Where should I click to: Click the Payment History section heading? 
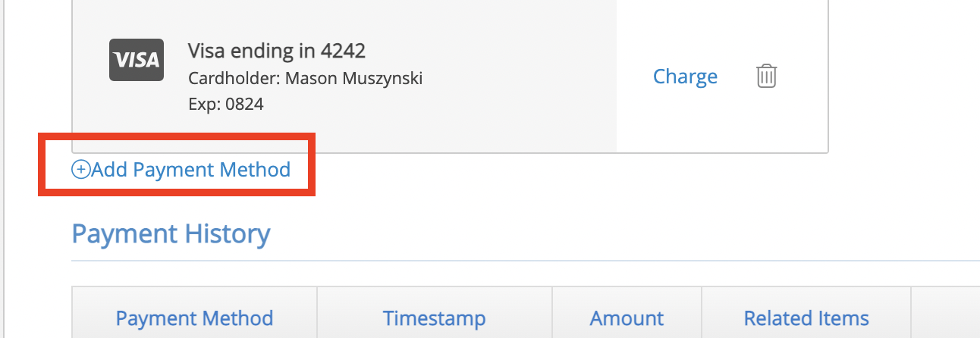(171, 233)
